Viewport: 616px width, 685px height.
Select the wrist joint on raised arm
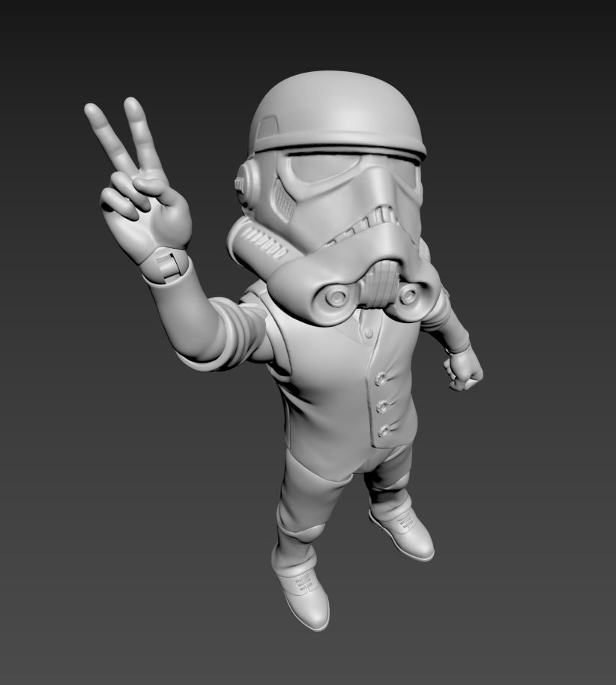coord(167,265)
